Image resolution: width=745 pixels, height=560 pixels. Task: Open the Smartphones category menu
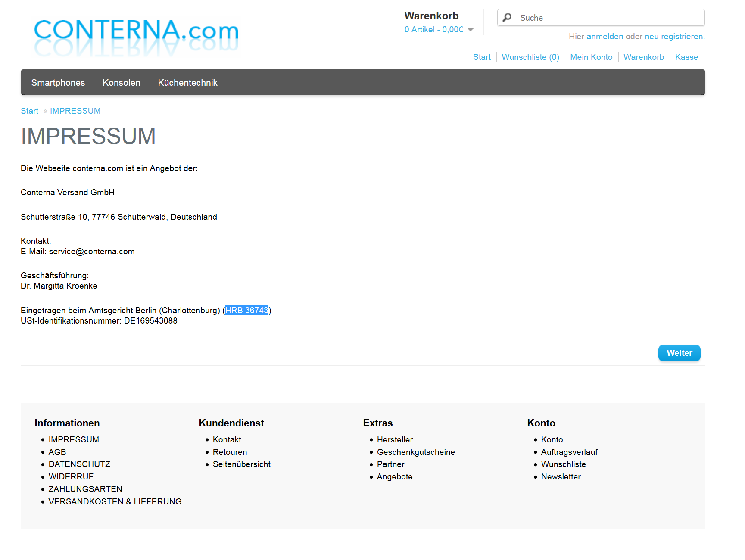pyautogui.click(x=58, y=83)
